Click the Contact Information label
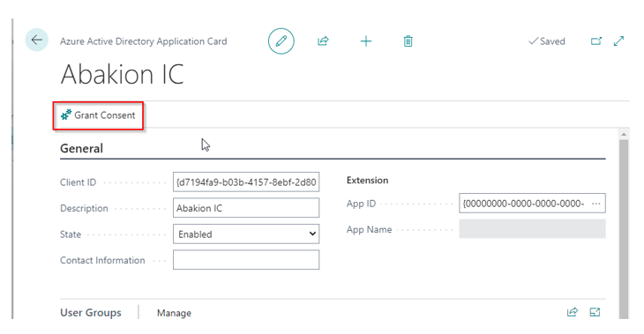The height and width of the screenshot is (334, 644). (x=102, y=260)
